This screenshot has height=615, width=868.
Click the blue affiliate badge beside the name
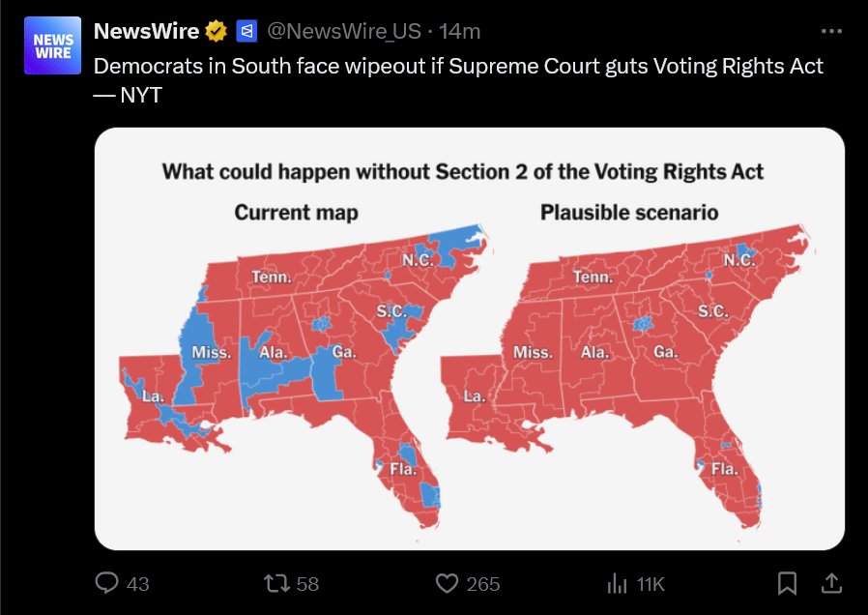coord(246,31)
